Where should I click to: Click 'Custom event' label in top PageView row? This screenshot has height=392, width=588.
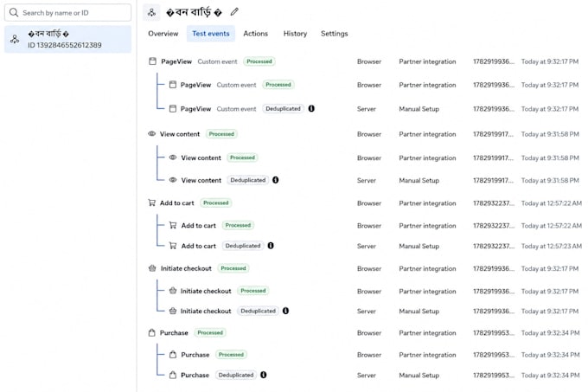(x=217, y=61)
